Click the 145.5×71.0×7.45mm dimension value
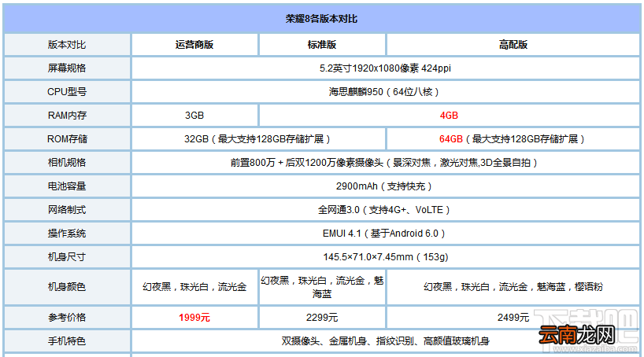Viewport: 644px width, 357px height. [x=385, y=257]
